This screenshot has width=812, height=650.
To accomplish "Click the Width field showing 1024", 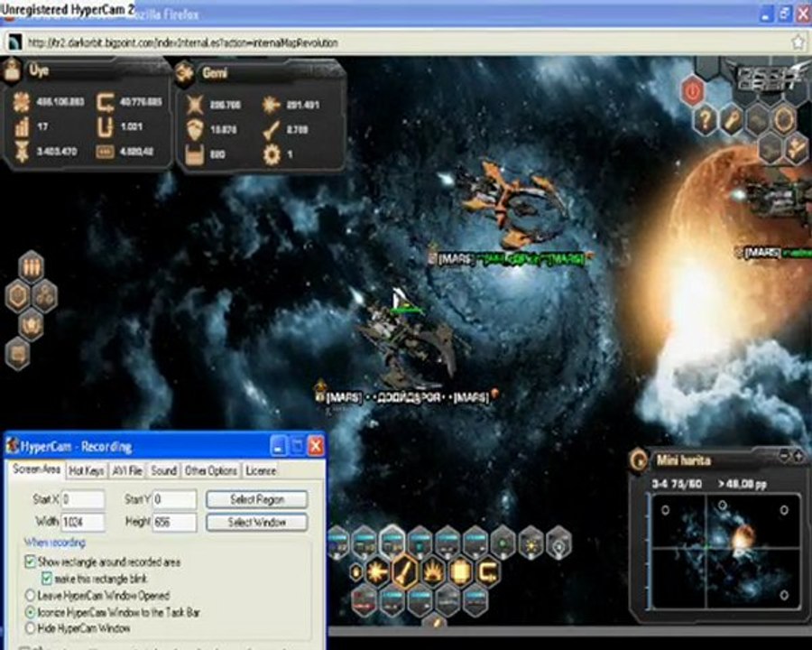I will tap(83, 522).
